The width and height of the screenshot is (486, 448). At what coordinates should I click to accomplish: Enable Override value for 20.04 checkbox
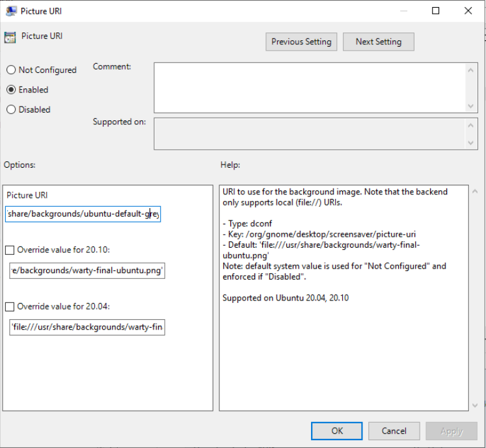click(10, 307)
